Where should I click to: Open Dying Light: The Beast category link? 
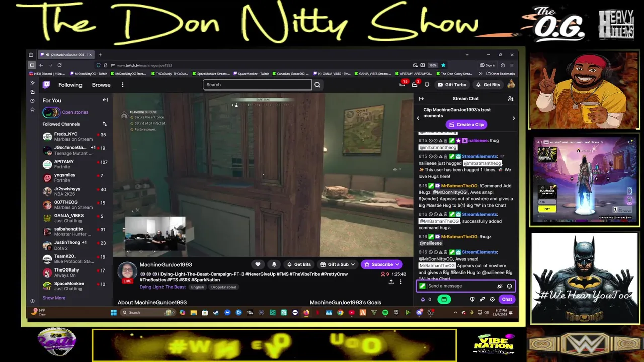[x=163, y=287]
